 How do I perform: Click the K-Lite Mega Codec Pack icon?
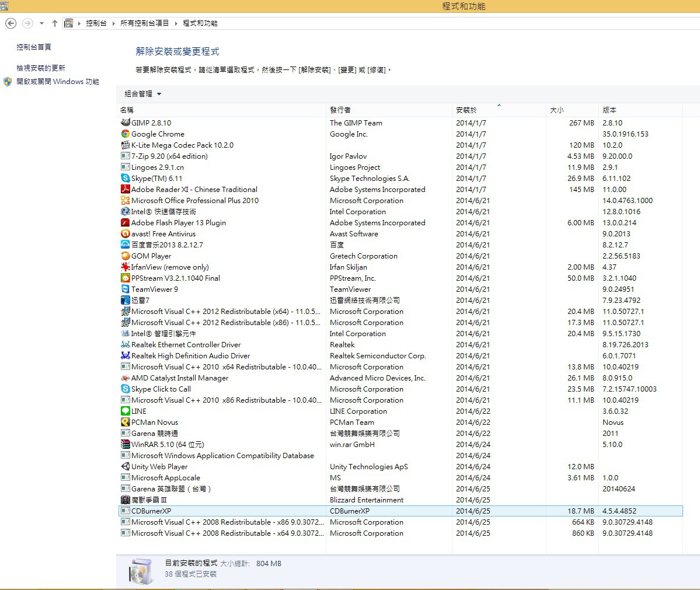pyautogui.click(x=126, y=145)
